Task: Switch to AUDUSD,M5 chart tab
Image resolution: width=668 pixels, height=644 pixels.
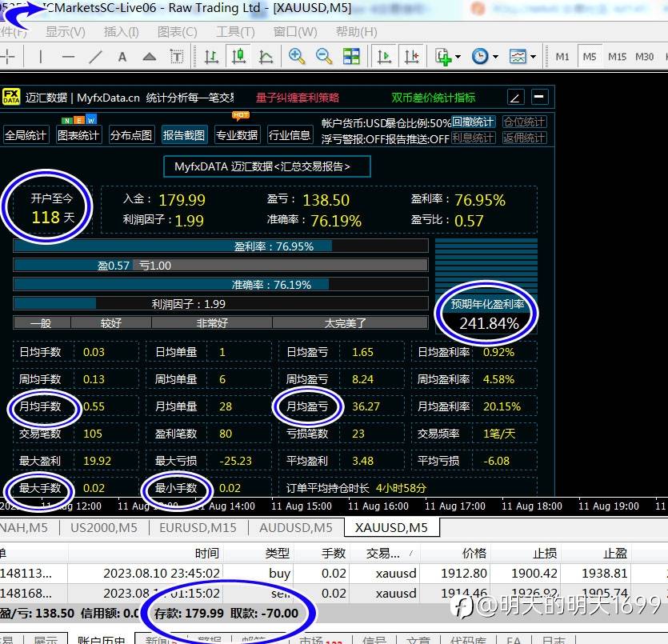Action: pyautogui.click(x=296, y=528)
